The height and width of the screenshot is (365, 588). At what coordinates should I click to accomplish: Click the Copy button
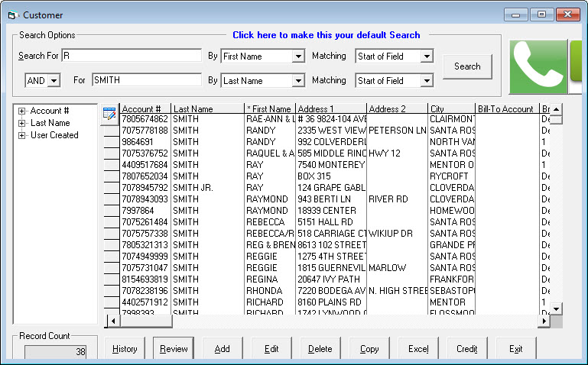(369, 349)
